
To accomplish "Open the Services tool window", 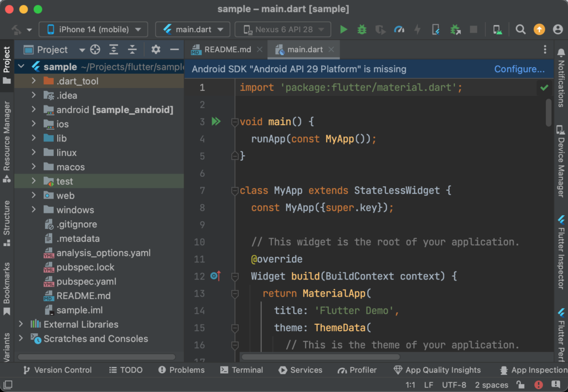I will 300,370.
